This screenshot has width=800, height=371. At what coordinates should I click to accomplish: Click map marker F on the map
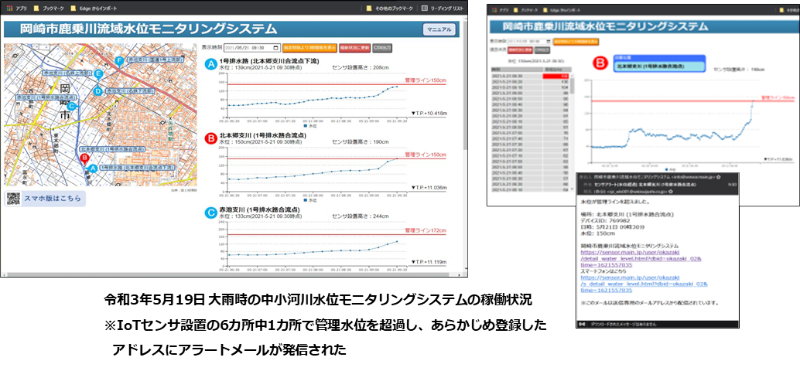click(x=120, y=61)
